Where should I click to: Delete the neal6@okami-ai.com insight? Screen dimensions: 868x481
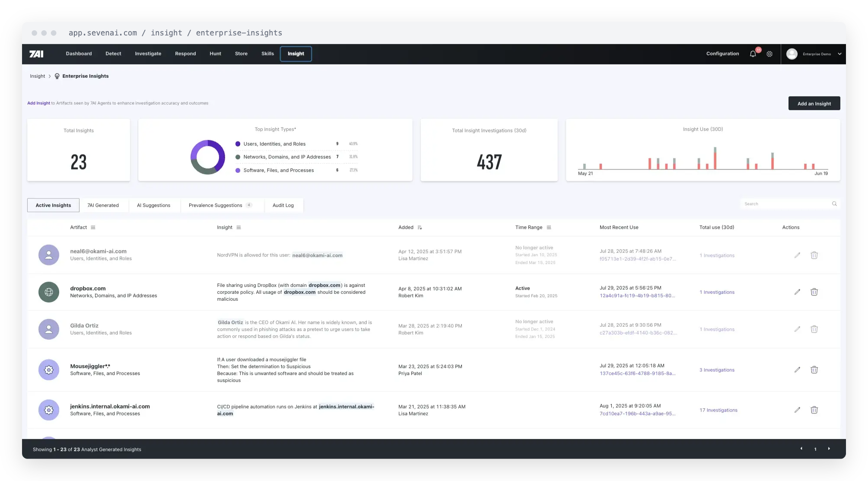coord(814,255)
